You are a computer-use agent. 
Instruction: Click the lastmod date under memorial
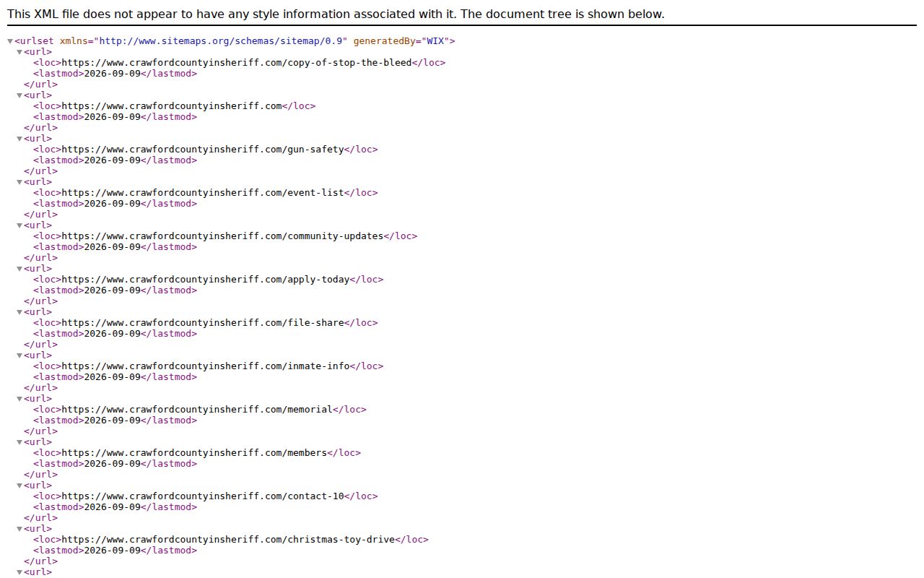[x=113, y=420]
